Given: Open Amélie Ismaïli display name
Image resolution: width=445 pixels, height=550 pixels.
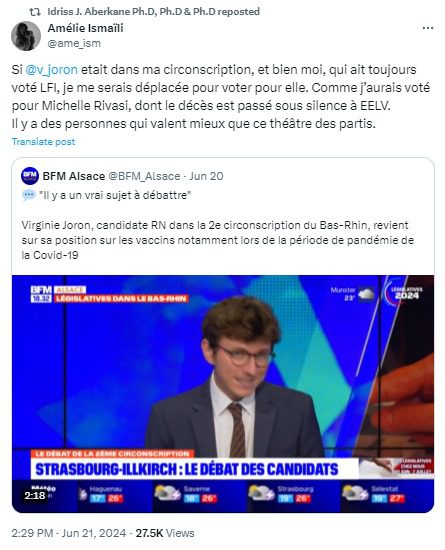Looking at the screenshot, I should [x=85, y=28].
